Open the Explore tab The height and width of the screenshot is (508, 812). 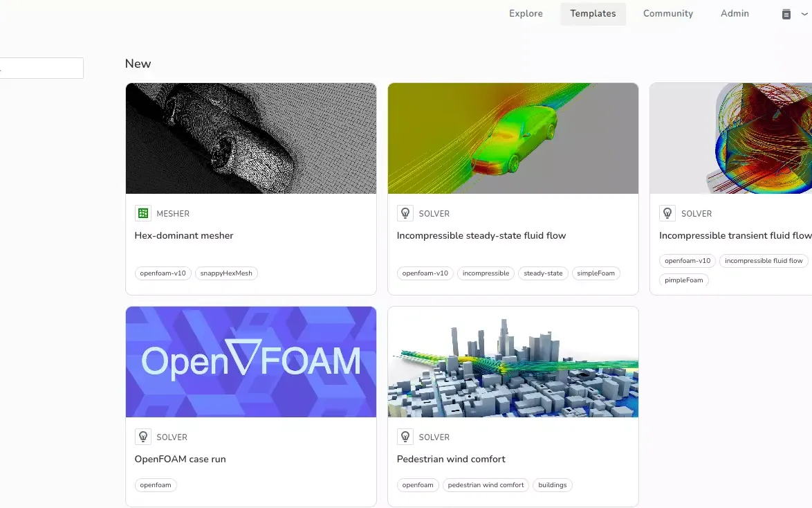[526, 14]
